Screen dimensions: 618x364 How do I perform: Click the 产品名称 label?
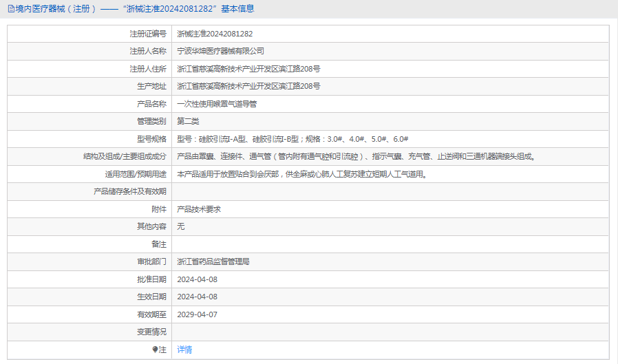(x=151, y=104)
